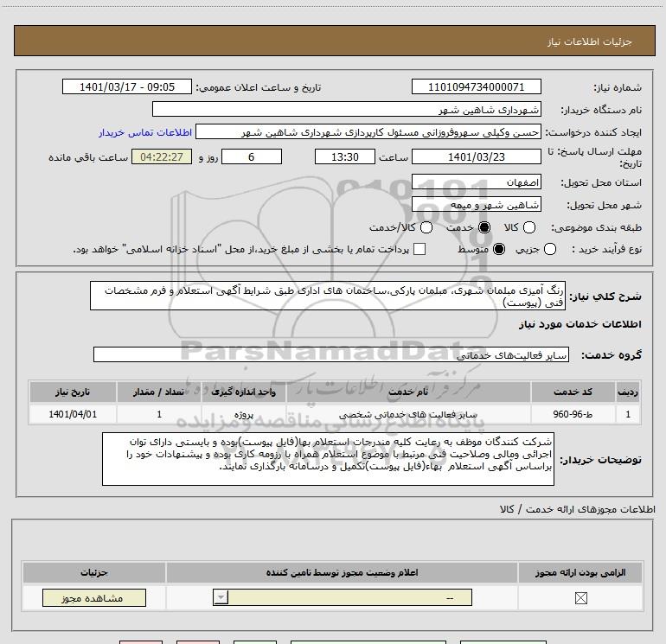Select the کالا radio button

528,227
